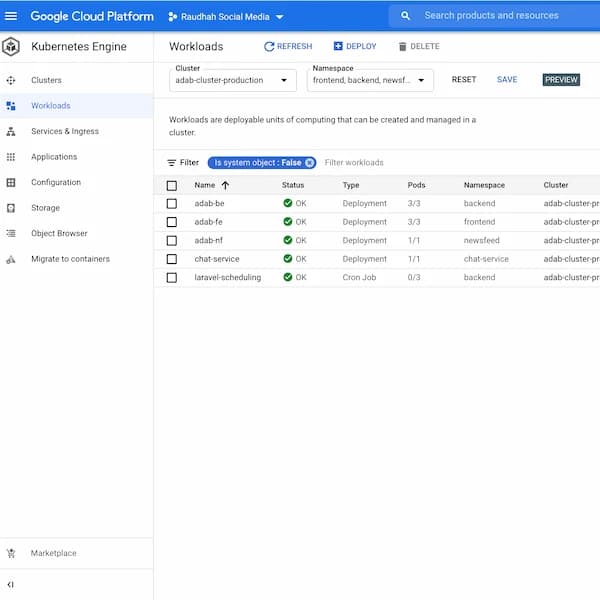
Task: Select the adab-fe workload checkbox
Action: [x=172, y=222]
